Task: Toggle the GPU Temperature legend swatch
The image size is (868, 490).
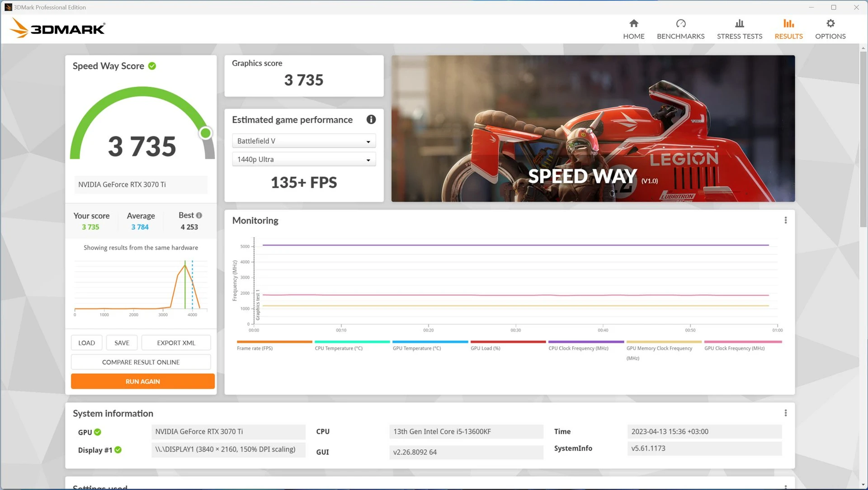Action: tap(430, 342)
